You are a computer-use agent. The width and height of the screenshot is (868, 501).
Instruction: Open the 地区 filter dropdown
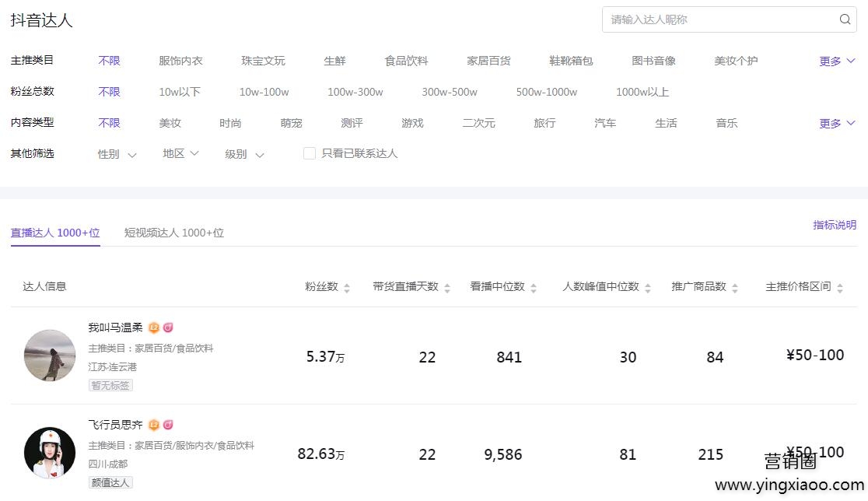pyautogui.click(x=180, y=154)
